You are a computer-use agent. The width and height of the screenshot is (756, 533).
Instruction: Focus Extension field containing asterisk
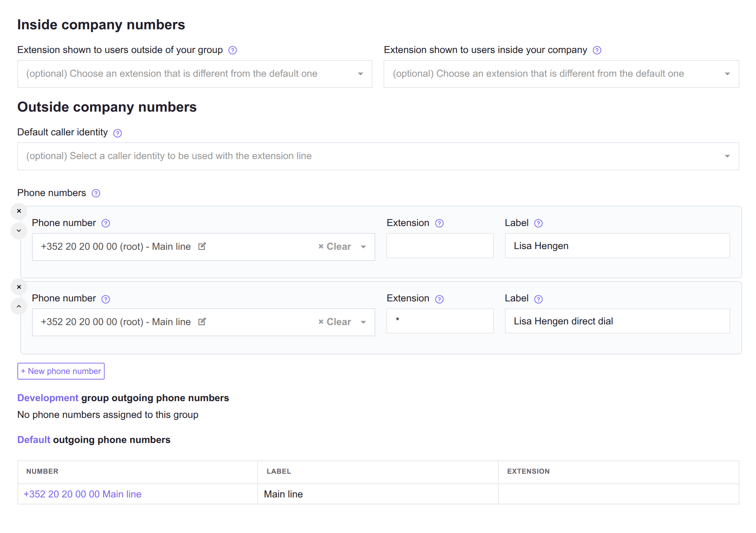(440, 321)
